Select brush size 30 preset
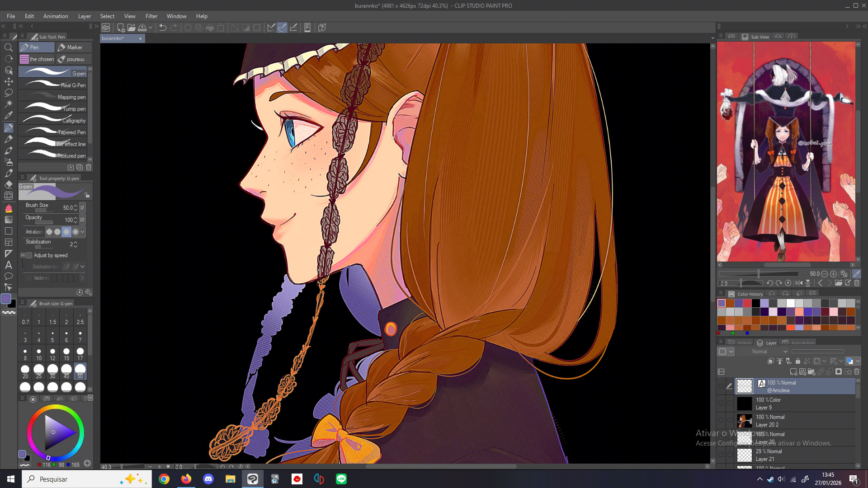The image size is (868, 488). (x=52, y=371)
